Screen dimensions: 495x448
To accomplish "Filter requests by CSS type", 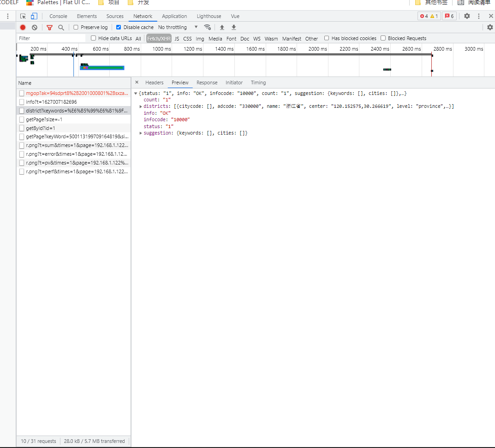I will point(187,39).
